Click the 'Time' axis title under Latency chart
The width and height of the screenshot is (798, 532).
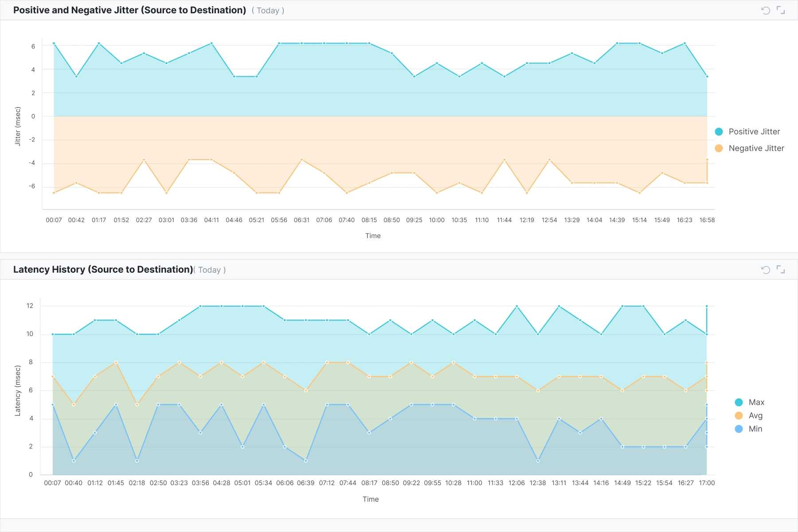[x=371, y=499]
